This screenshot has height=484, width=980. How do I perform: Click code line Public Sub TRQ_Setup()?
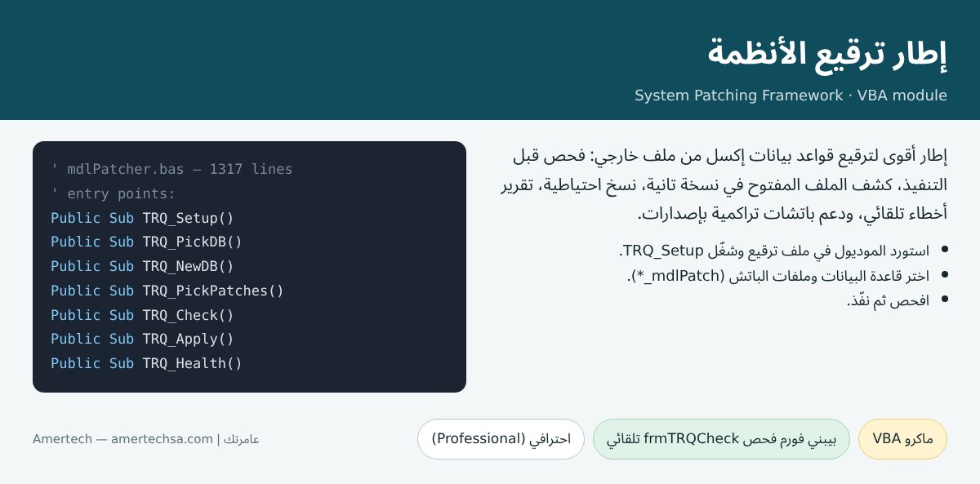click(142, 218)
